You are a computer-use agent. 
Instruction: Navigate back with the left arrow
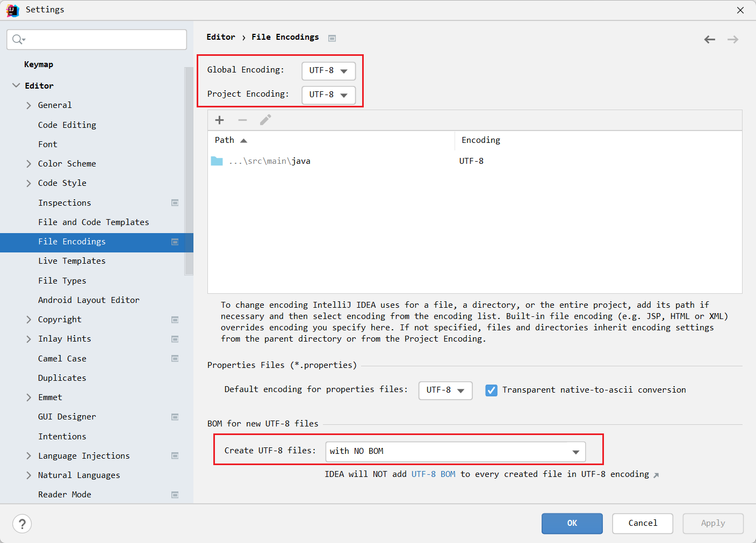tap(709, 39)
